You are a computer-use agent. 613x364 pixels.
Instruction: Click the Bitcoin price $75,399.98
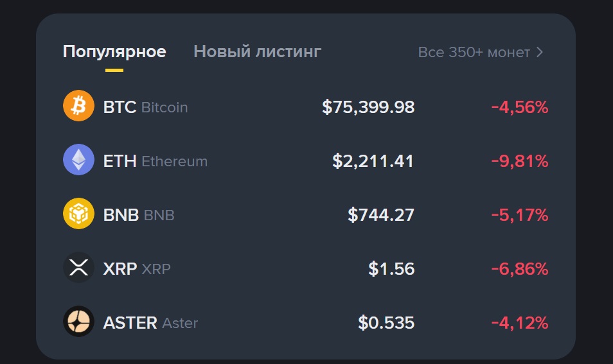point(368,107)
